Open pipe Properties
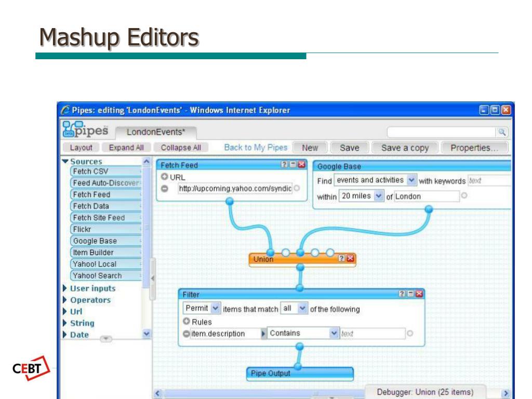The width and height of the screenshot is (532, 399). (474, 148)
